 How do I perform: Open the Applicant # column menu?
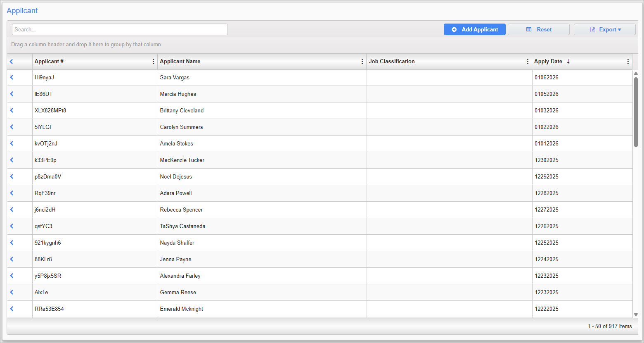tap(154, 61)
